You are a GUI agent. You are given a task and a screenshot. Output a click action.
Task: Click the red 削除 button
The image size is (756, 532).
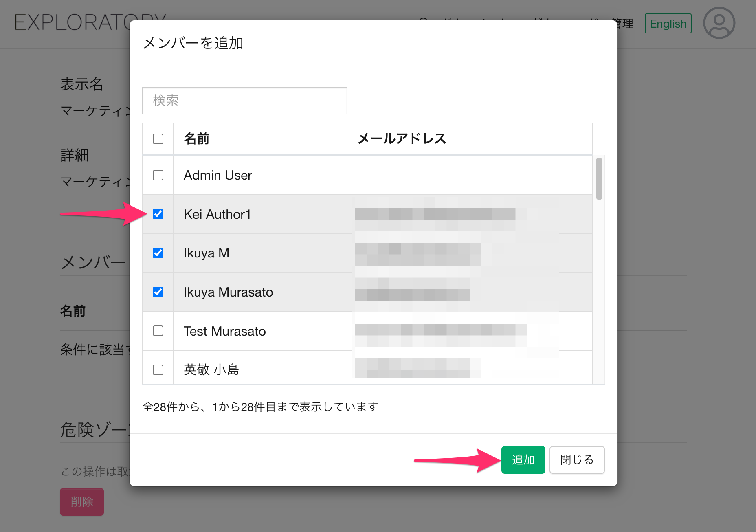(82, 501)
